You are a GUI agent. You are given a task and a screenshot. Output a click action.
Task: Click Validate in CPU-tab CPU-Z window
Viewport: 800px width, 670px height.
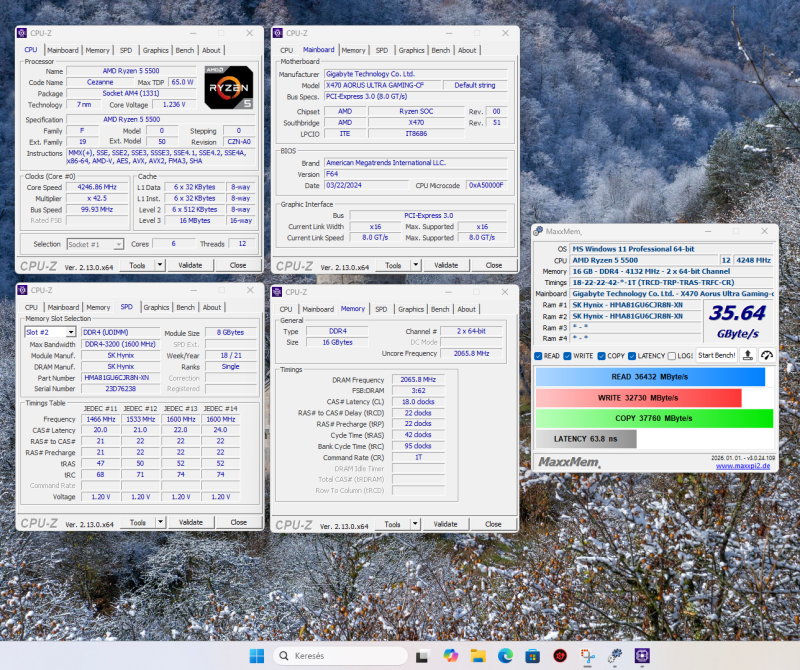190,265
